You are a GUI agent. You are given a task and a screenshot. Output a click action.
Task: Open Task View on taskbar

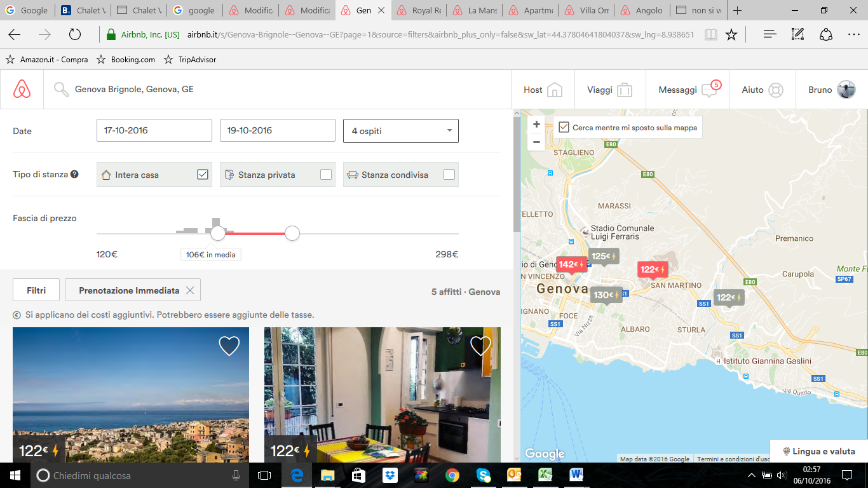point(264,475)
